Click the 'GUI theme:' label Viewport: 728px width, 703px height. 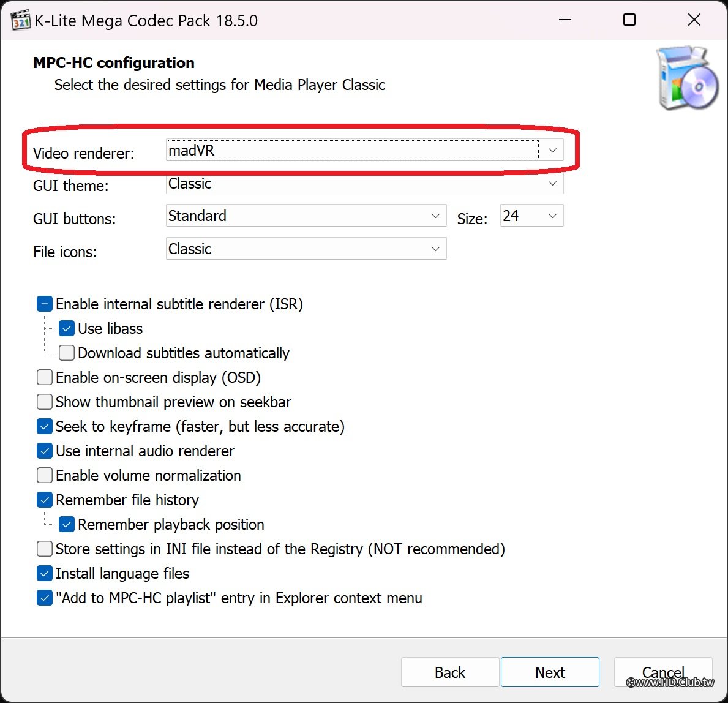click(x=70, y=186)
